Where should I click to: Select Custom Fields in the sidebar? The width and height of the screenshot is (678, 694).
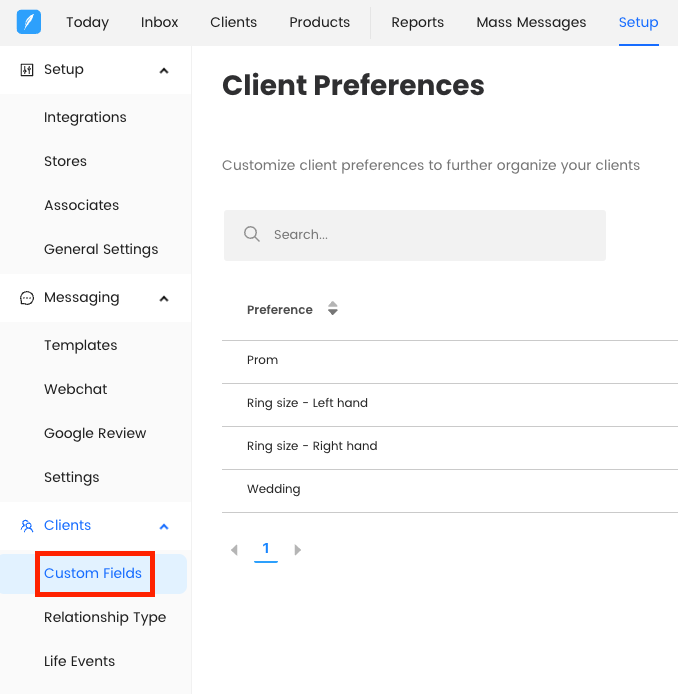click(x=93, y=573)
